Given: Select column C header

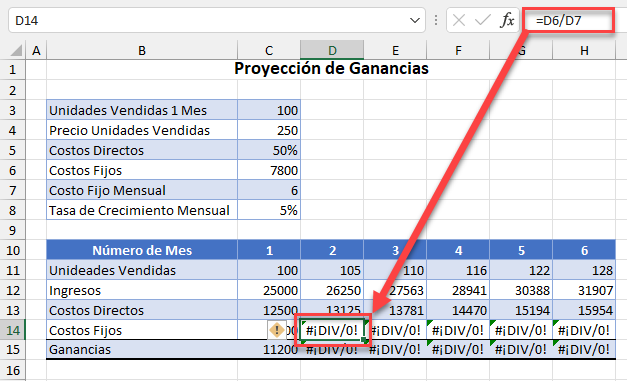Looking at the screenshot, I should [x=269, y=50].
